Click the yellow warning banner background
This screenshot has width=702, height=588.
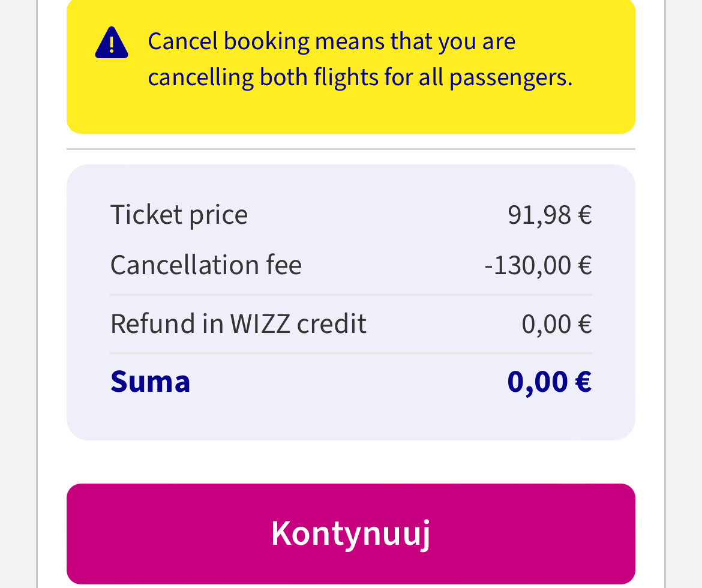[350, 112]
